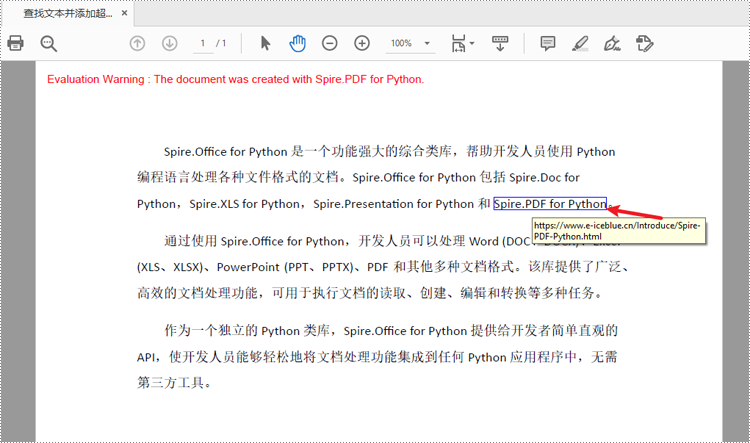This screenshot has width=750, height=443.
Task: Click text 'Spire.Presentation for Python'
Action: coord(393,204)
